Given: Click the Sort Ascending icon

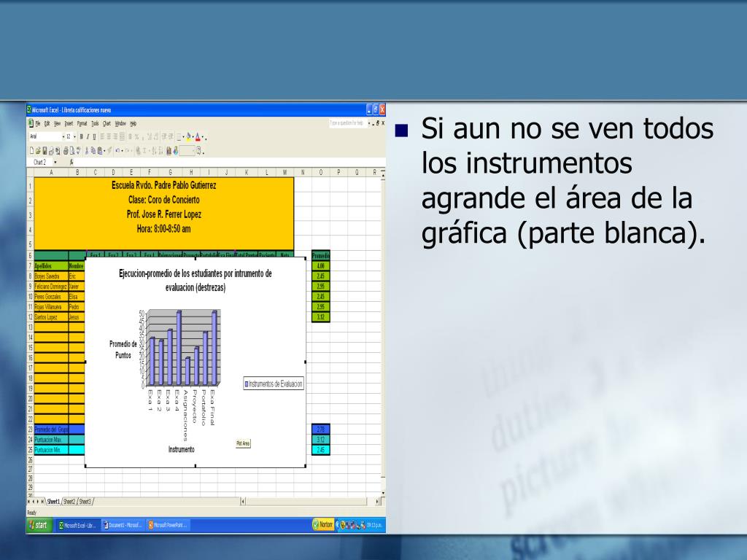Looking at the screenshot, I should [x=154, y=150].
